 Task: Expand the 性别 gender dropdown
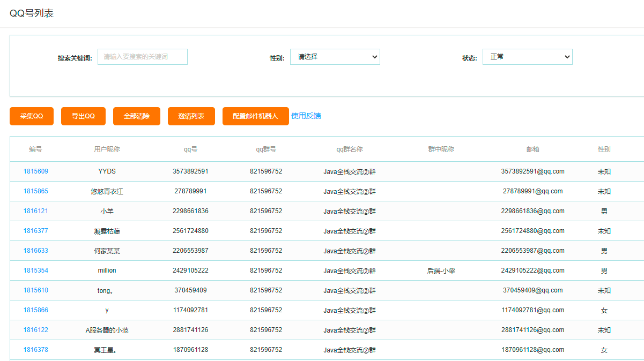(x=335, y=57)
